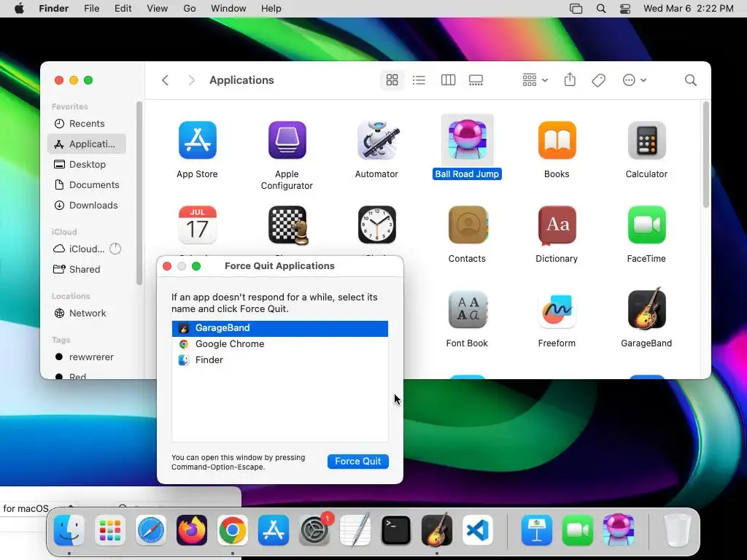Viewport: 747px width, 560px height.
Task: Switch Finder to list view
Action: 419,80
